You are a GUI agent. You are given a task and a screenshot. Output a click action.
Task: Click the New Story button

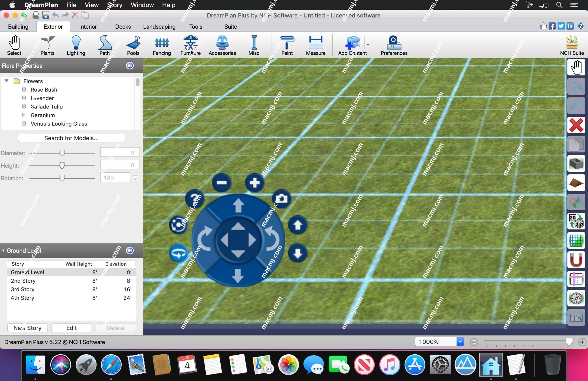(x=28, y=328)
